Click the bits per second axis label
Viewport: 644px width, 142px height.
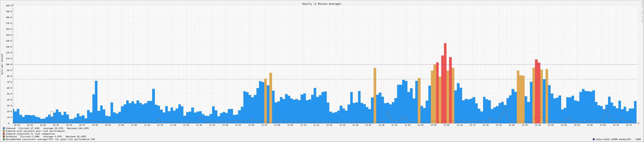2,64
